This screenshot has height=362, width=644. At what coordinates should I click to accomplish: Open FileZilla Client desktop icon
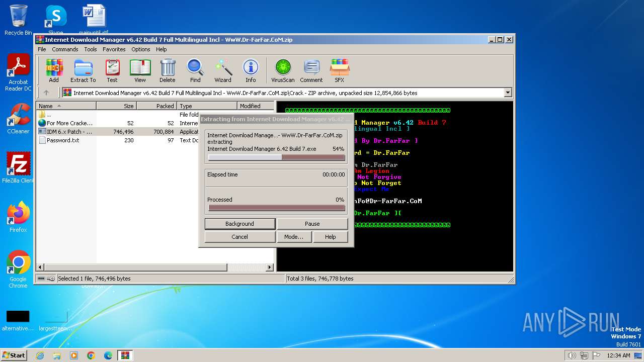pyautogui.click(x=18, y=167)
